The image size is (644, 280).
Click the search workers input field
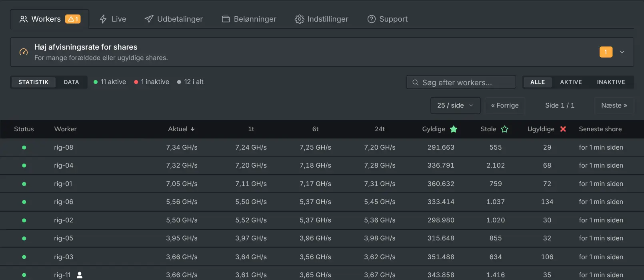461,82
